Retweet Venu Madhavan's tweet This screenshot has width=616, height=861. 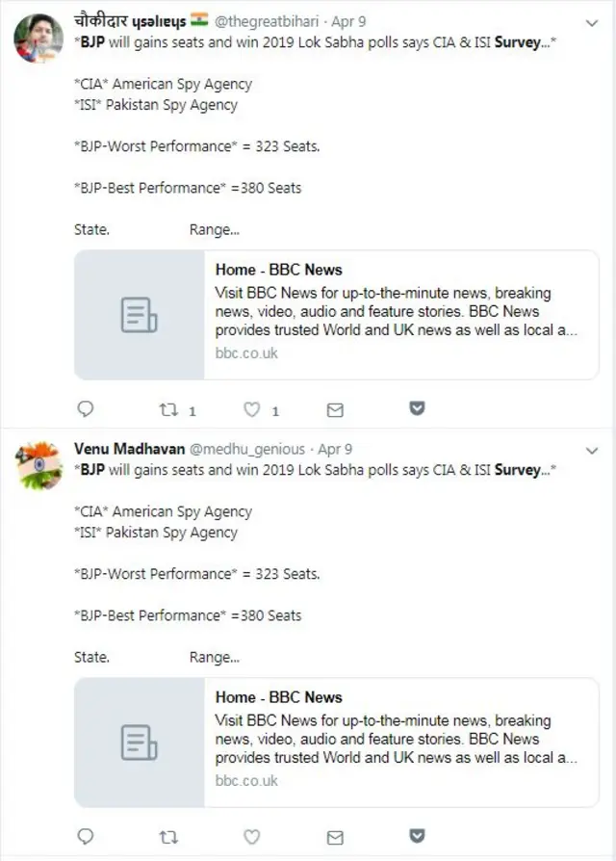(168, 837)
